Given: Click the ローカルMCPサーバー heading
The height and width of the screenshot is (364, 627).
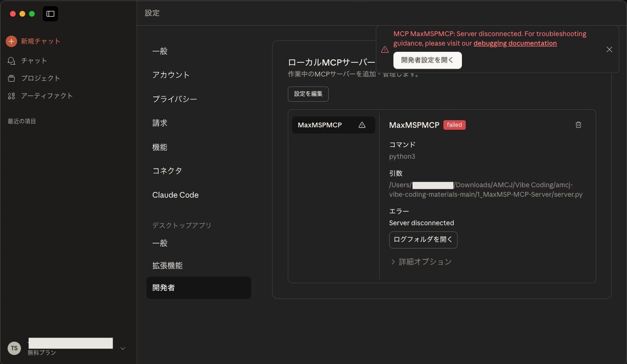Looking at the screenshot, I should pos(331,63).
